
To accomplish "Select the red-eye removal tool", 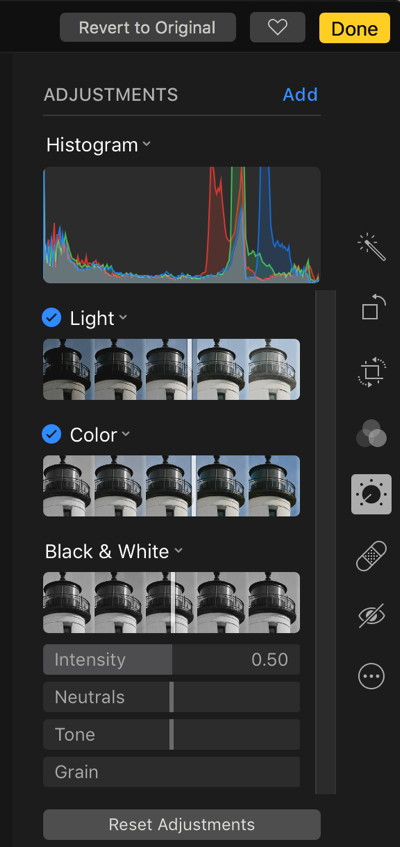I will (371, 616).
